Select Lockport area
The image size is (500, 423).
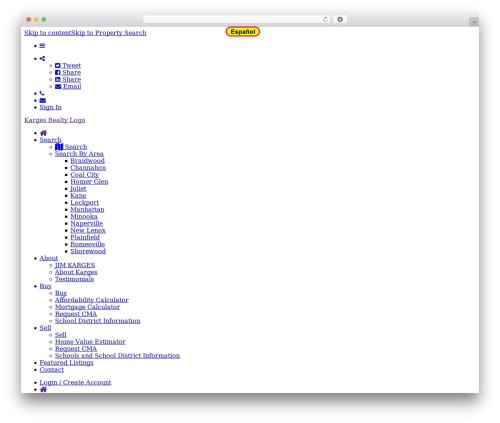point(85,203)
